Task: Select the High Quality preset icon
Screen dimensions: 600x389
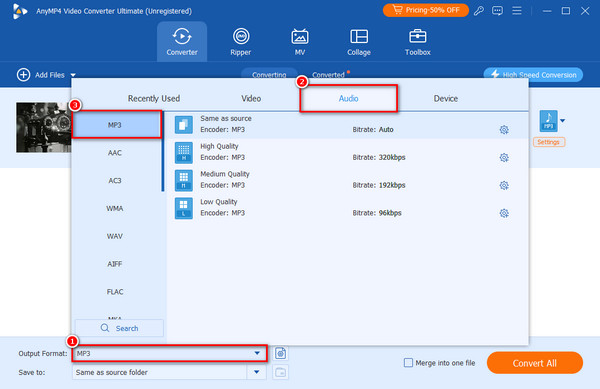Action: click(184, 153)
